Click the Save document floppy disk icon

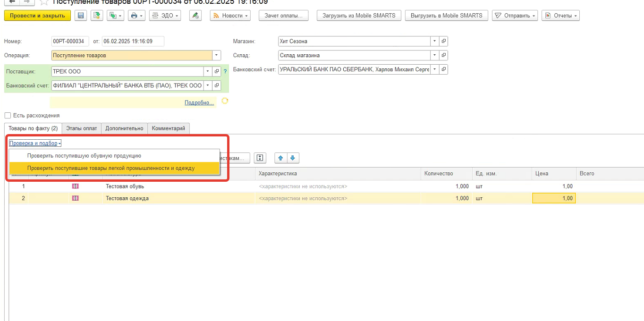(81, 16)
